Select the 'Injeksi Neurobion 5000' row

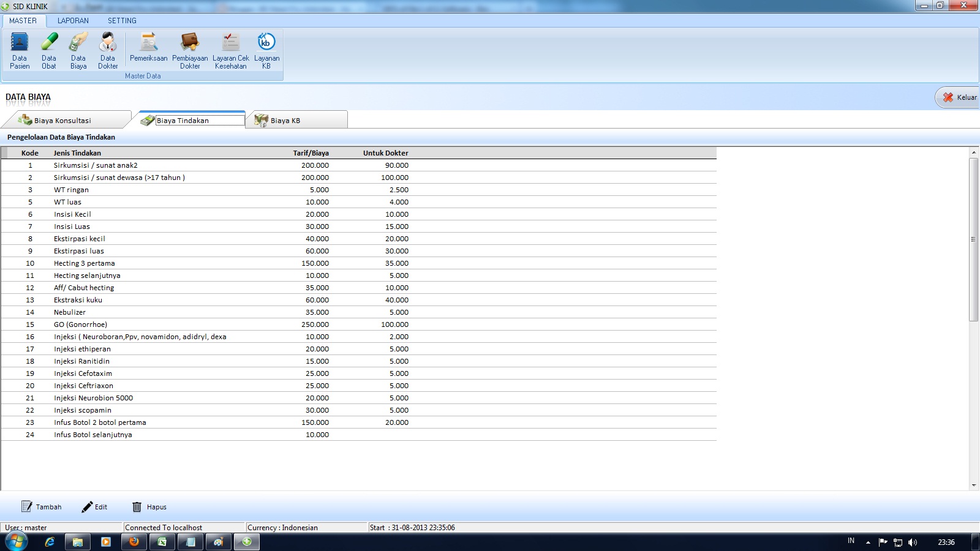[358, 398]
